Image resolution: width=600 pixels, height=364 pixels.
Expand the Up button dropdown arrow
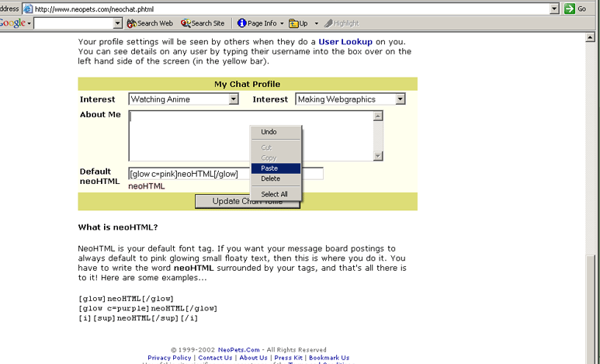[x=317, y=23]
